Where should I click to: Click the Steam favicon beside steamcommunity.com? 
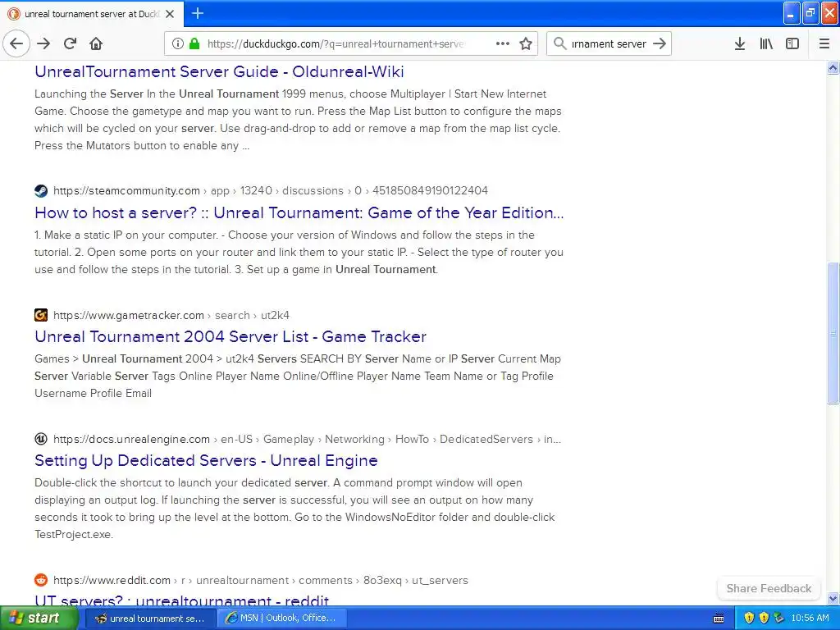[x=41, y=190]
